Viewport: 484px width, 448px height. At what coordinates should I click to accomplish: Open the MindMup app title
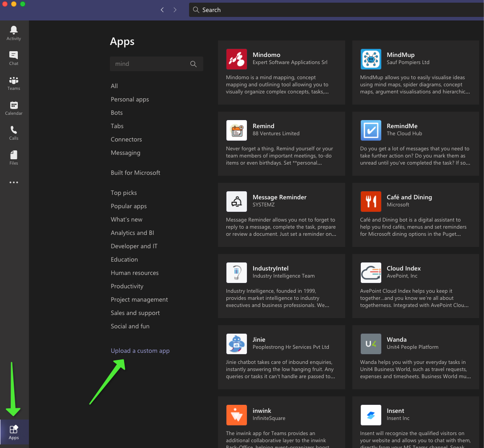point(401,55)
